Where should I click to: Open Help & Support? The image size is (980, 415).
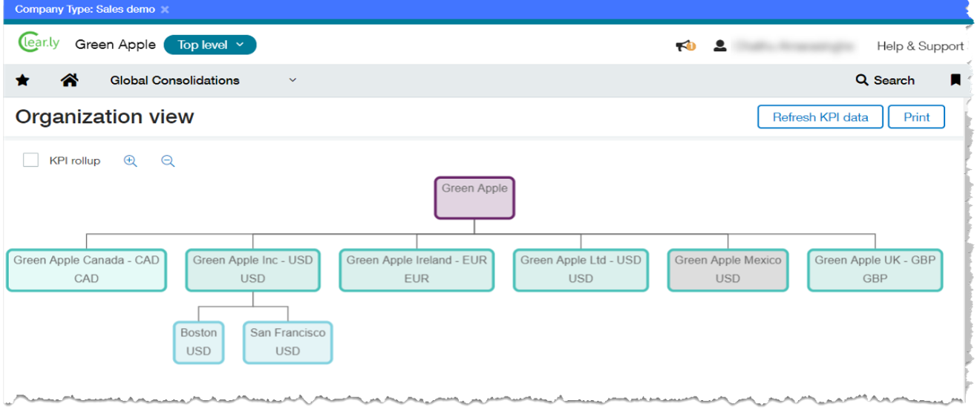[920, 46]
